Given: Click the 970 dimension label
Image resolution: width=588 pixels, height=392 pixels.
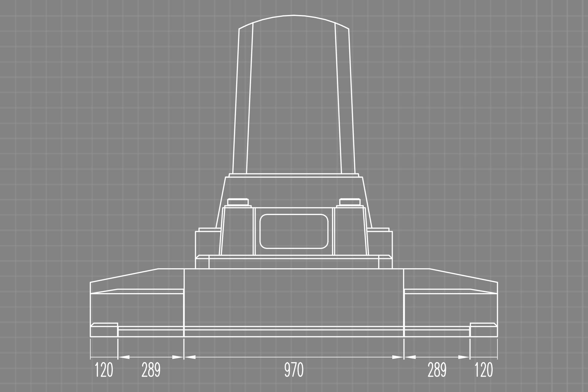Looking at the screenshot, I should click(294, 370).
